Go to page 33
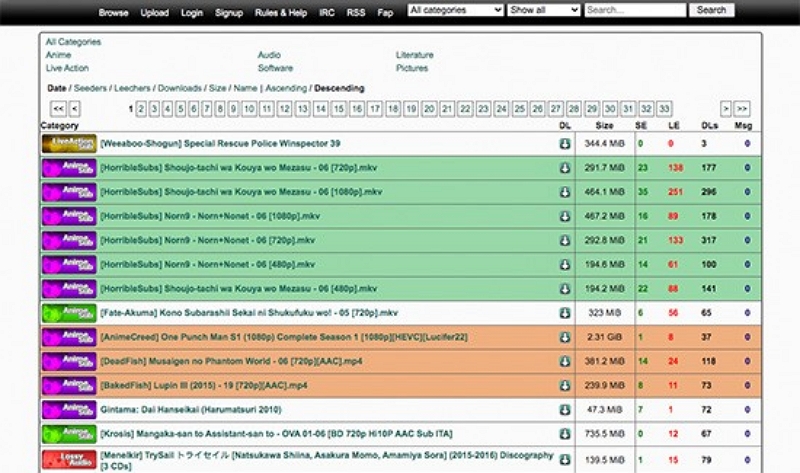Screen dimensions: 800x473 pos(664,109)
